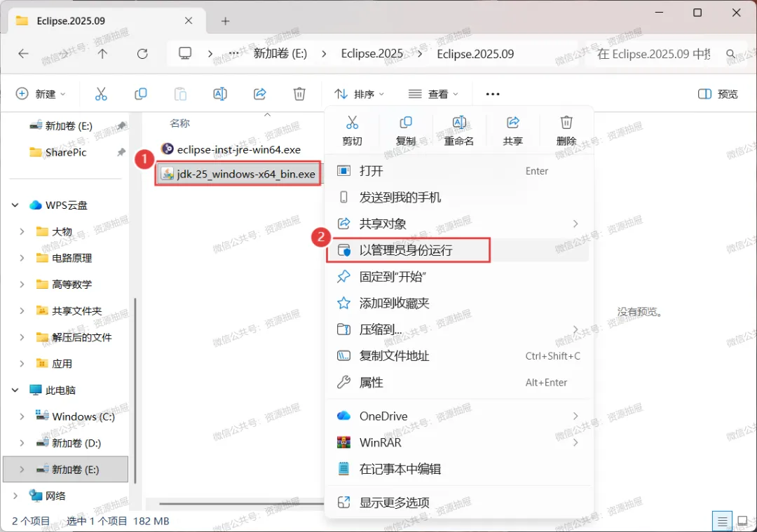Select 共享文件夹 in the navigation tree
Screen dimensions: 757x532
click(x=77, y=311)
